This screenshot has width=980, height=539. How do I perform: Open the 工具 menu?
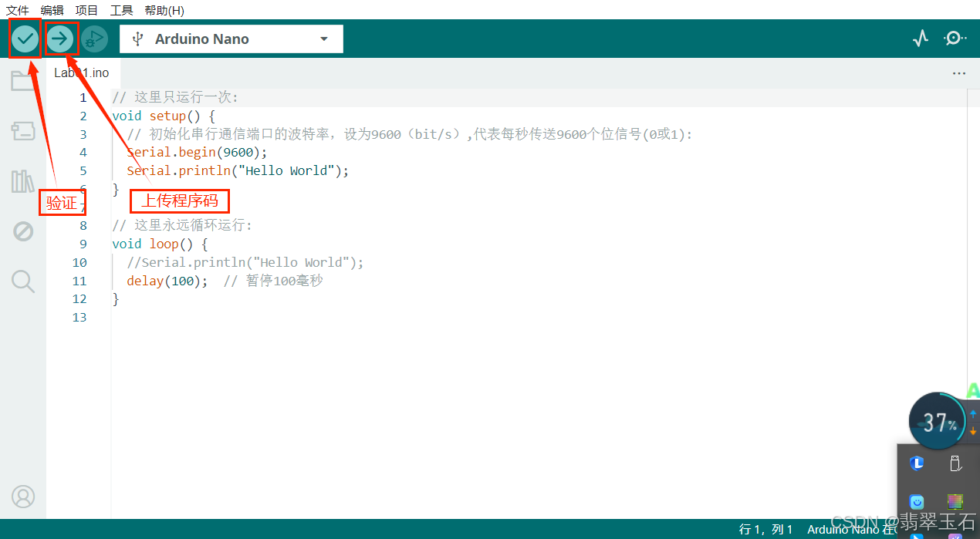120,10
